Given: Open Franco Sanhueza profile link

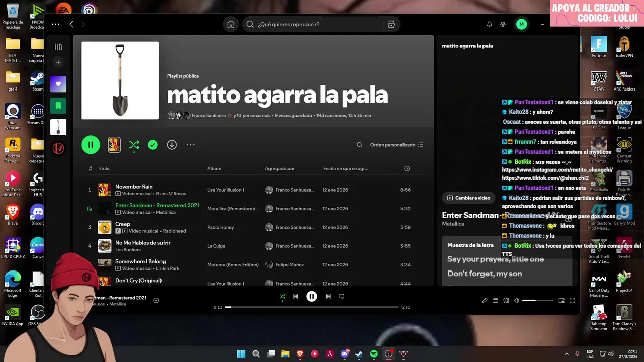Looking at the screenshot, I should point(209,116).
